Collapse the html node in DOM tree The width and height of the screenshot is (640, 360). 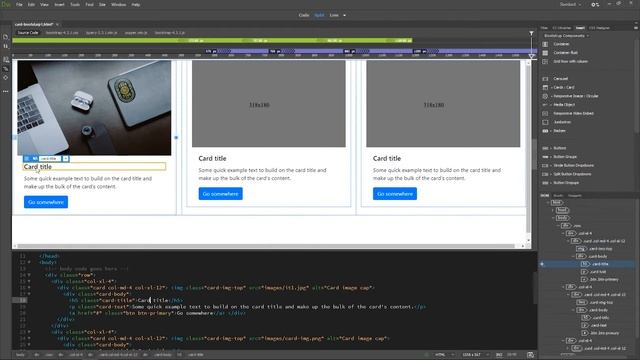548,202
